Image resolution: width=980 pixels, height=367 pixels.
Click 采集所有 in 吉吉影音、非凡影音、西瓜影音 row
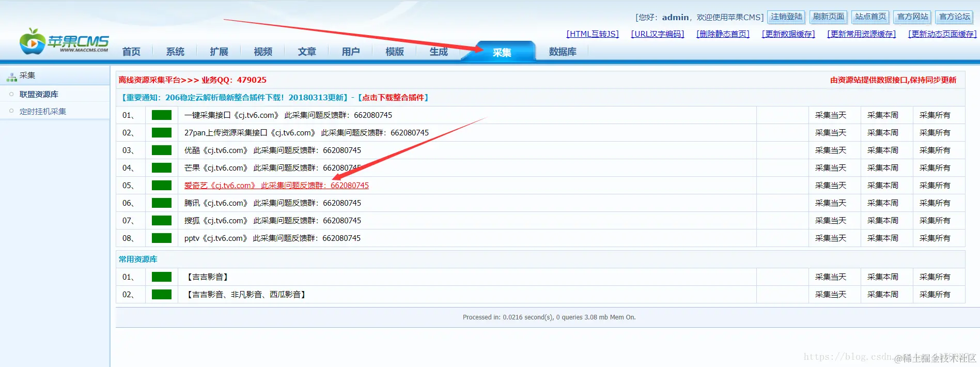pos(935,294)
